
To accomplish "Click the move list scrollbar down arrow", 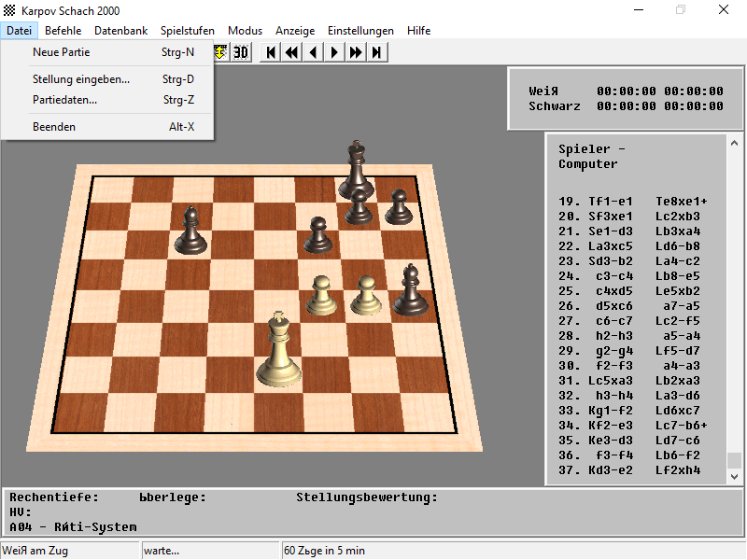I will click(x=735, y=477).
